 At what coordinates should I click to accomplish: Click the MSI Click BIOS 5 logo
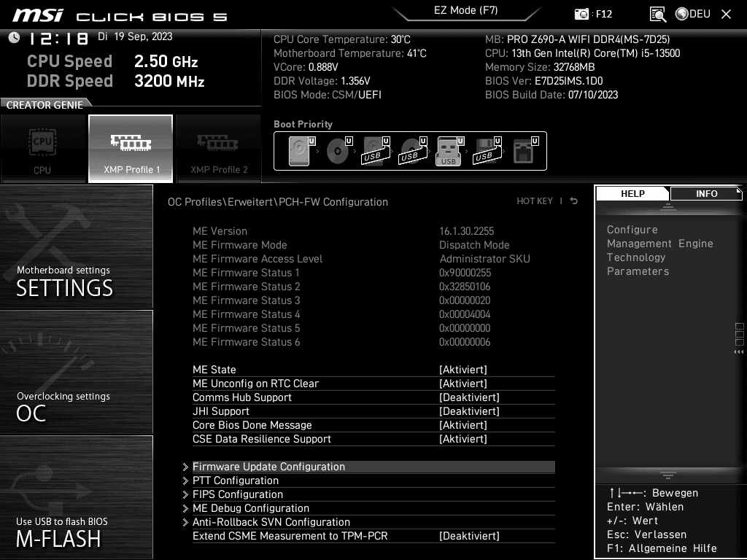coord(120,16)
